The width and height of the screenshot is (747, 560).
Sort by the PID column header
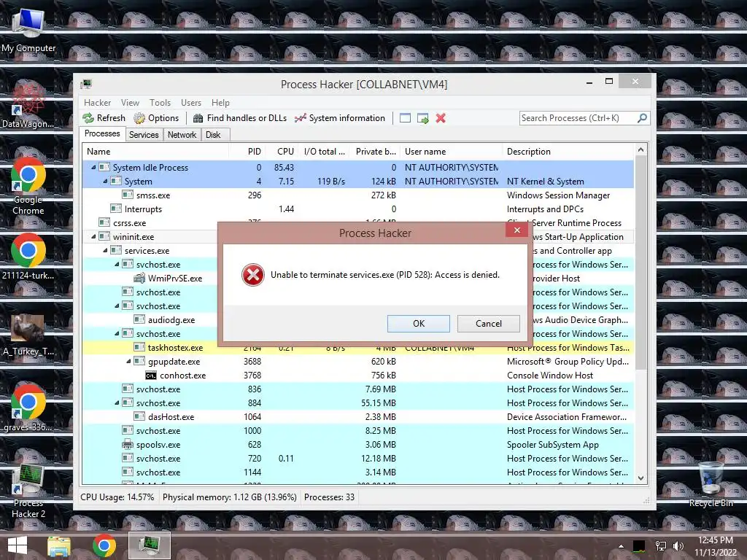coord(247,152)
